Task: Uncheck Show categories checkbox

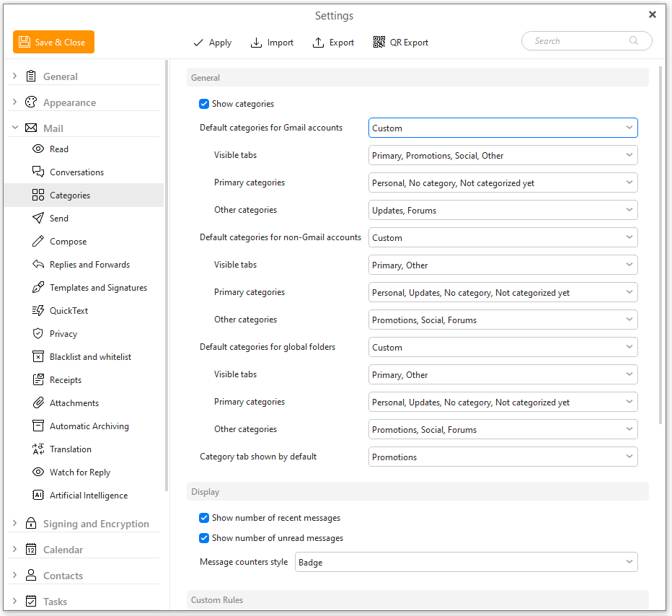Action: (x=204, y=104)
